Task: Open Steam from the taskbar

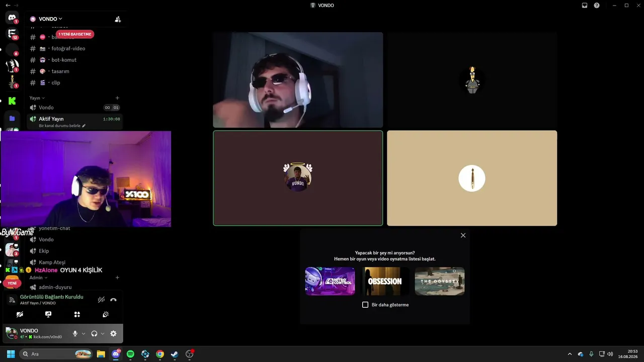Action: pyautogui.click(x=174, y=354)
